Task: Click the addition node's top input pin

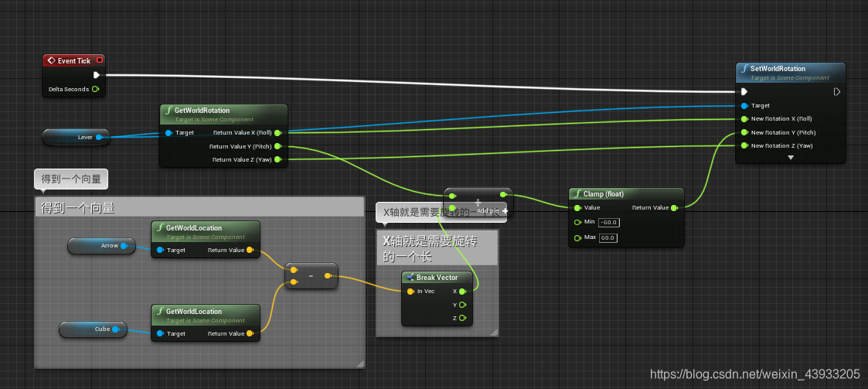Action: point(452,195)
